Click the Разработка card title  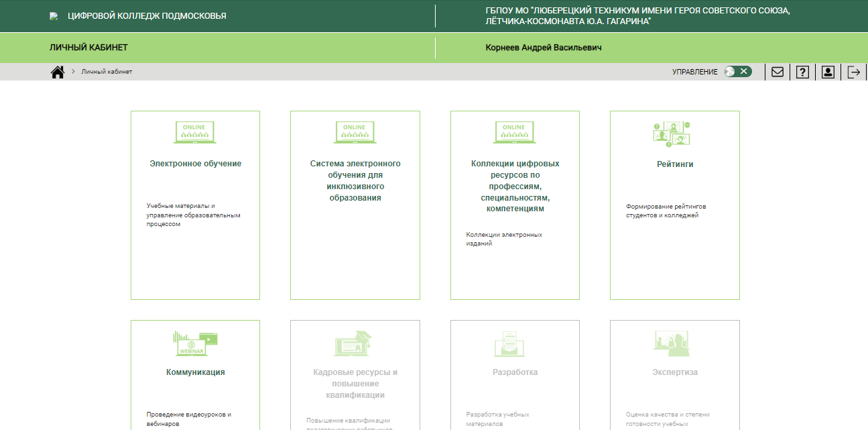point(515,372)
